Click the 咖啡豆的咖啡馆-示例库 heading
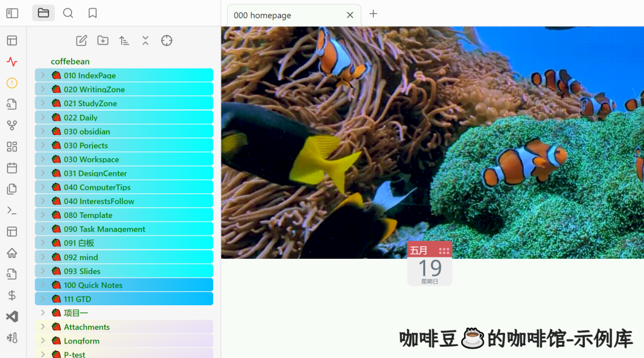The image size is (644, 358). pyautogui.click(x=516, y=339)
